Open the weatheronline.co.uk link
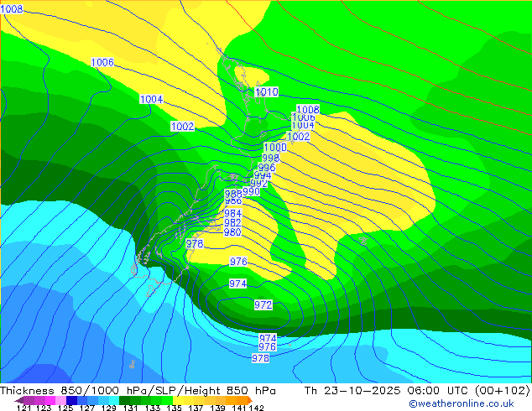 tap(462, 403)
